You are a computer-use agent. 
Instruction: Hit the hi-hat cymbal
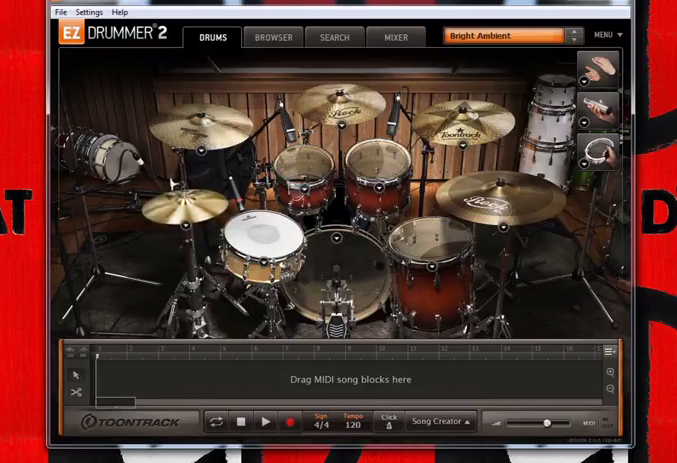(x=185, y=206)
